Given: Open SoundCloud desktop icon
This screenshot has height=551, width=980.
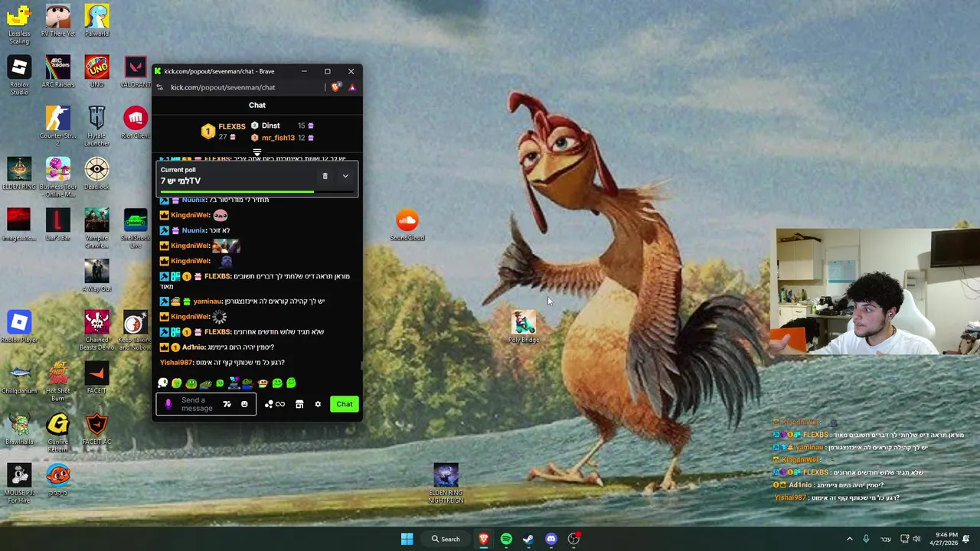Looking at the screenshot, I should pyautogui.click(x=407, y=225).
